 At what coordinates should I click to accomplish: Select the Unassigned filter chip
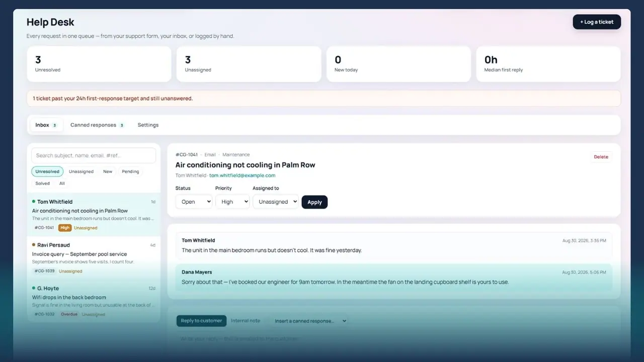click(81, 171)
